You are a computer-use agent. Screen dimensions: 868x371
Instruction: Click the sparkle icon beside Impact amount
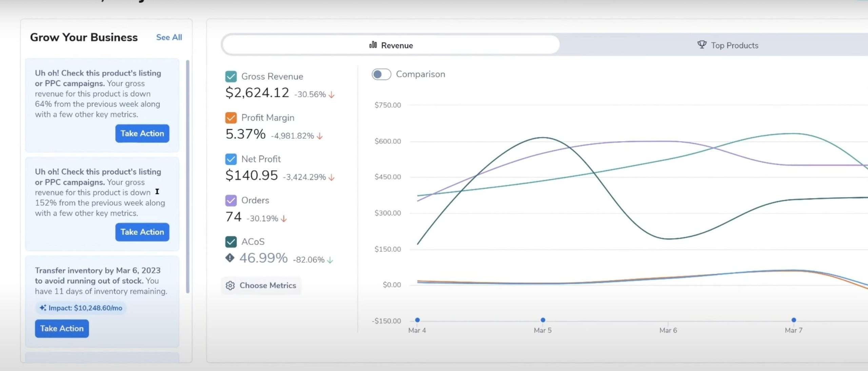(x=43, y=308)
